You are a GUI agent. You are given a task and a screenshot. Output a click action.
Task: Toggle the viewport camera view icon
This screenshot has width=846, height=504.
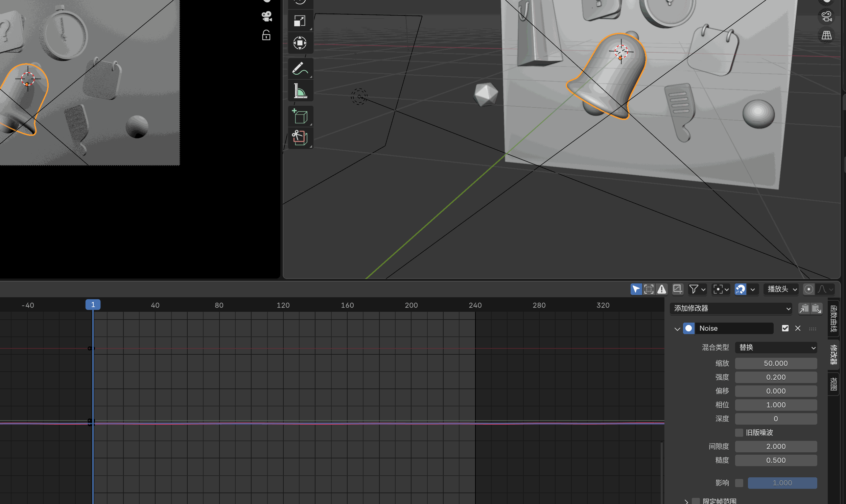coord(827,16)
